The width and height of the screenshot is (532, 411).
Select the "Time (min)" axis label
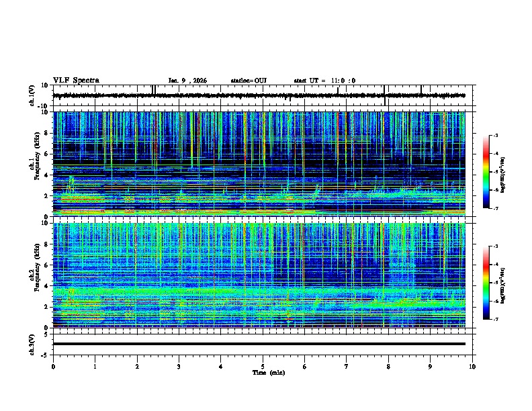269,373
